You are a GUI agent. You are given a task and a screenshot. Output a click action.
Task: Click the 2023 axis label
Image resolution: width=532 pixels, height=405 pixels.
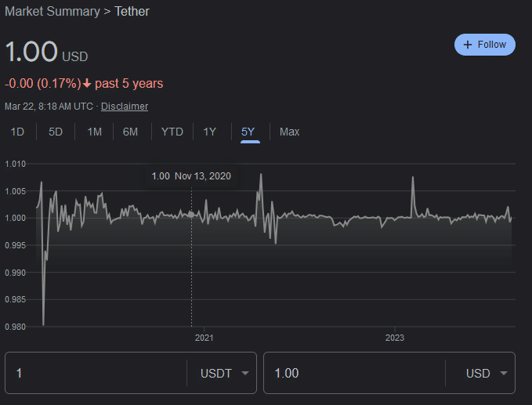point(395,338)
